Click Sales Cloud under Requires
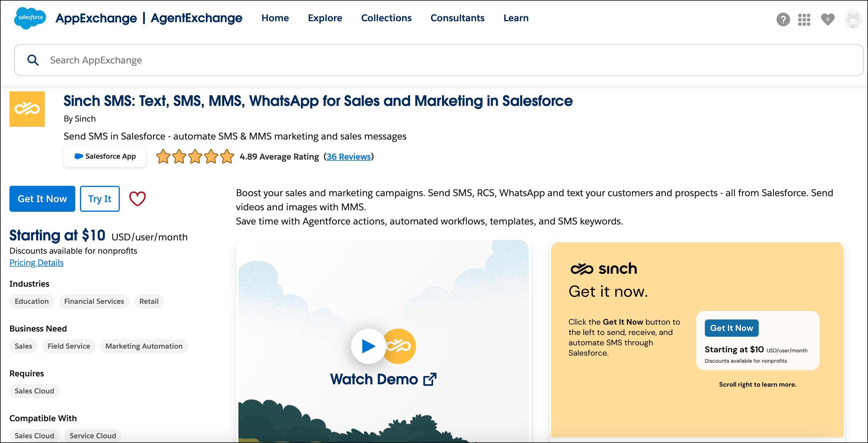 point(34,391)
